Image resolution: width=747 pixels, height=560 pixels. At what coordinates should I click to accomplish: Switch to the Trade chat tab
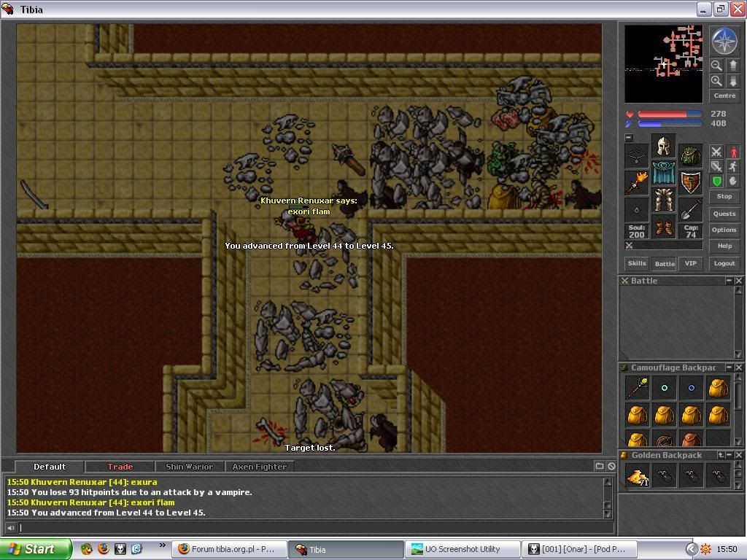(x=120, y=467)
